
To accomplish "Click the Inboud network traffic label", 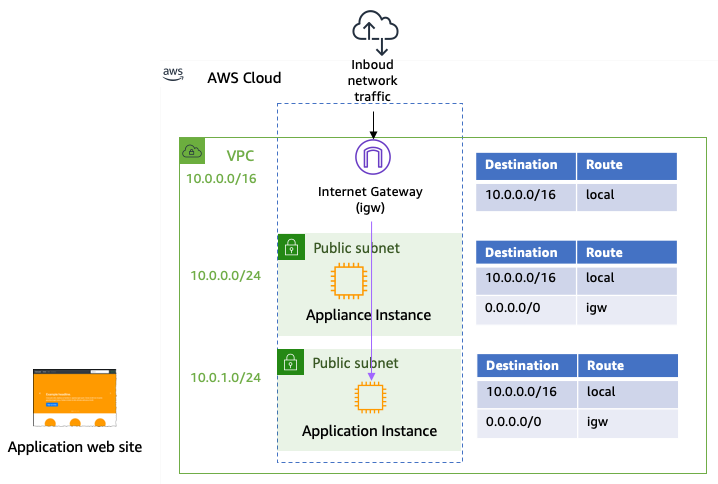I will [x=372, y=81].
